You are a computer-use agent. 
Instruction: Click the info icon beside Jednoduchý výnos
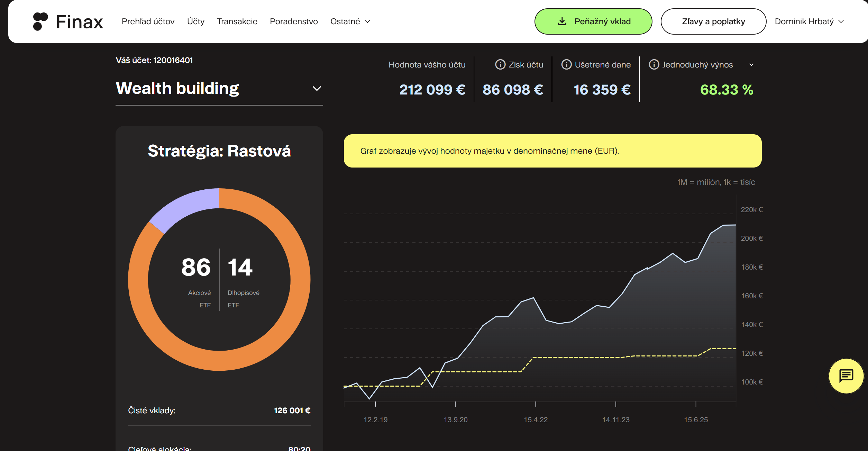tap(654, 64)
